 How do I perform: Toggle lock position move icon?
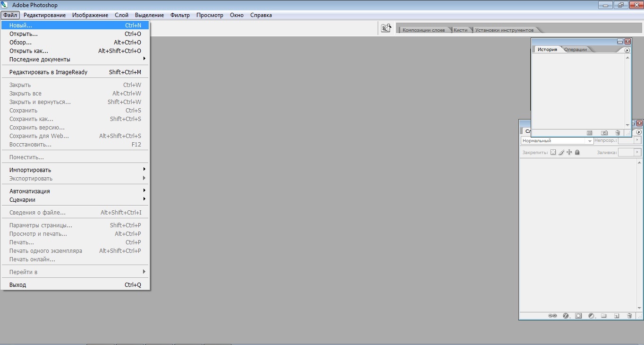(x=569, y=152)
